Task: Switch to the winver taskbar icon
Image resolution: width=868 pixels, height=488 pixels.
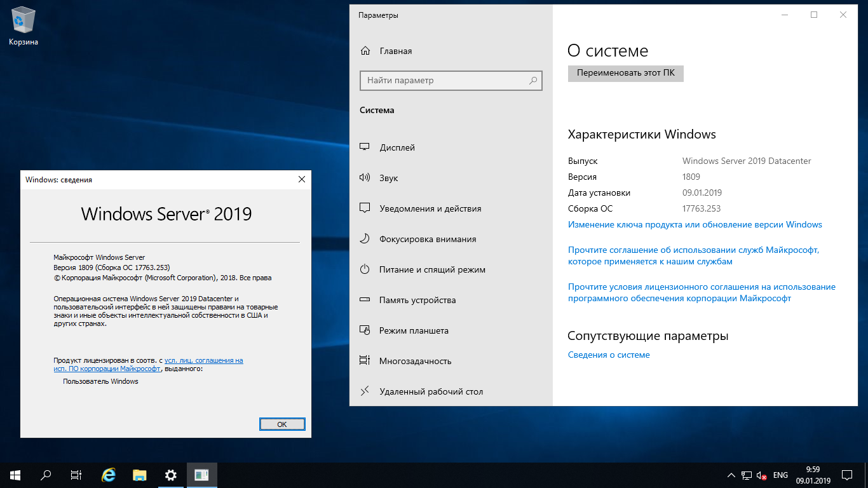Action: coord(201,475)
